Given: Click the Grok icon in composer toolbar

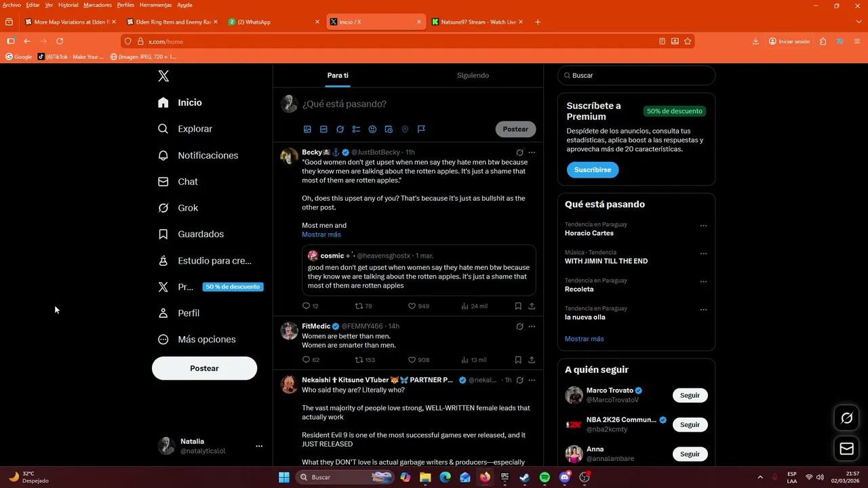Looking at the screenshot, I should pos(340,129).
